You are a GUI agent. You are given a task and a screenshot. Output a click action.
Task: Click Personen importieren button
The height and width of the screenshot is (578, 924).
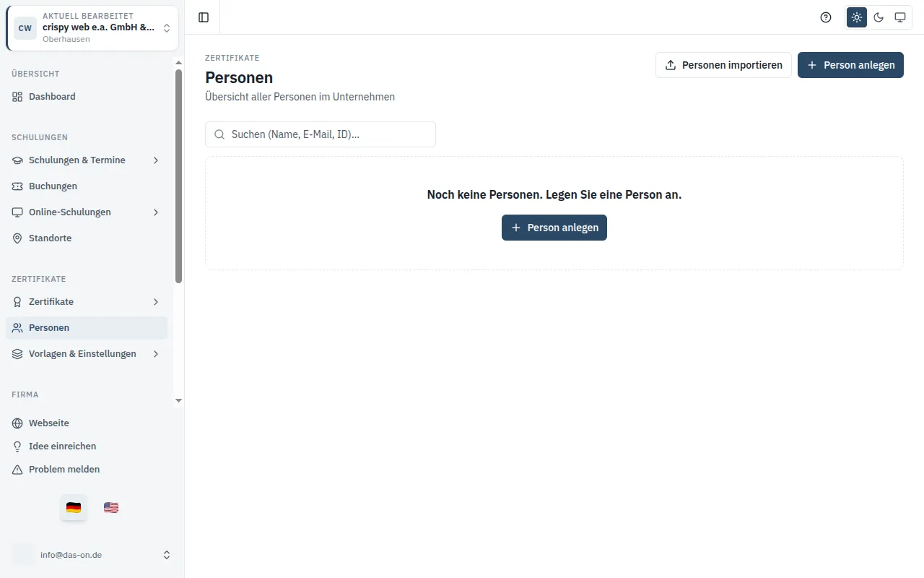723,65
